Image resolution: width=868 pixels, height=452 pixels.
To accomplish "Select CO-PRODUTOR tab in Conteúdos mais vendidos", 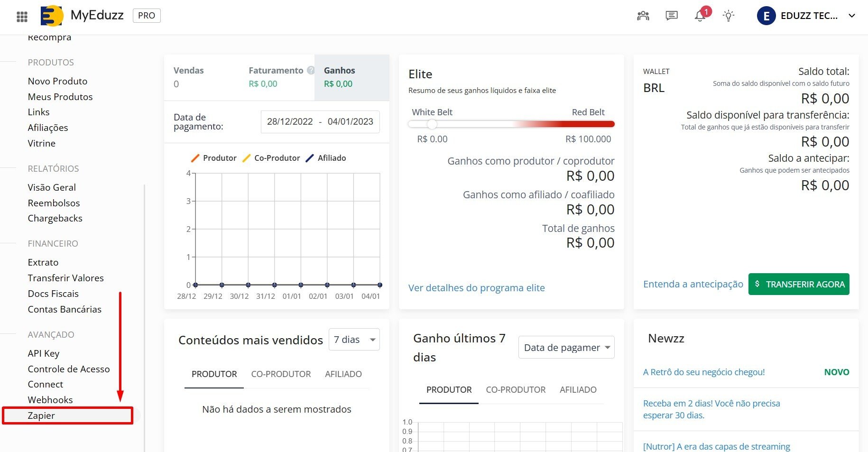I will click(x=281, y=374).
